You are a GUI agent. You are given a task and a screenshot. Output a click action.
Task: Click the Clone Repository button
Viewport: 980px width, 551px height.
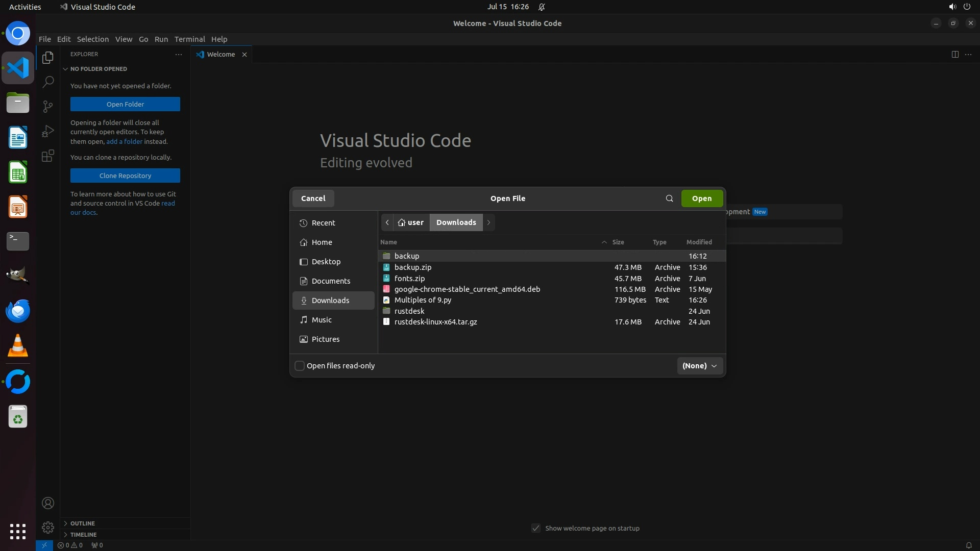pos(125,176)
